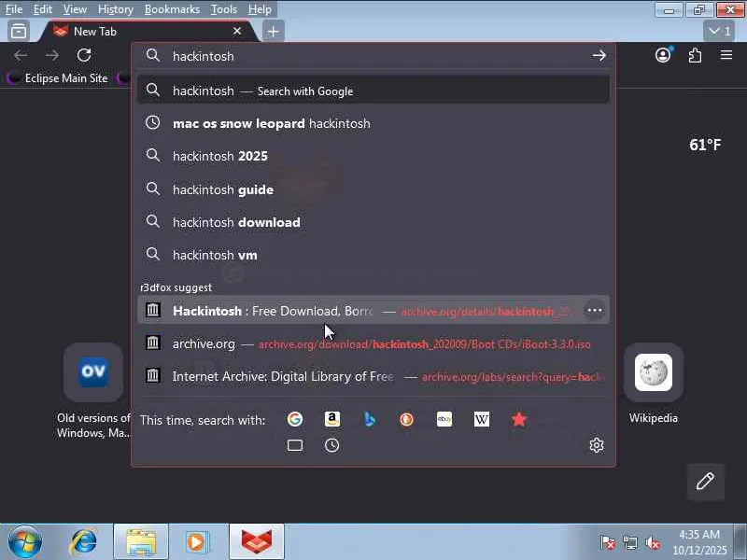Image resolution: width=747 pixels, height=560 pixels.
Task: Open Windows Explorer folder on taskbar
Action: pyautogui.click(x=141, y=542)
